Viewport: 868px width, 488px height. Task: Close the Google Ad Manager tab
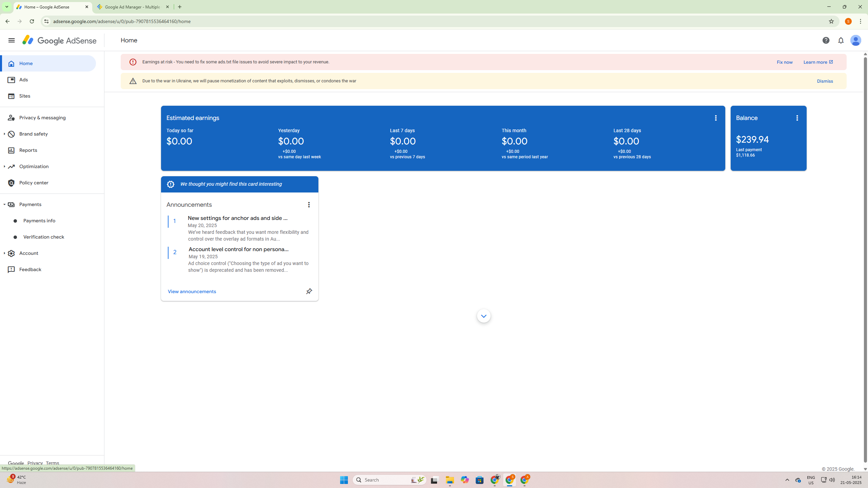(167, 7)
